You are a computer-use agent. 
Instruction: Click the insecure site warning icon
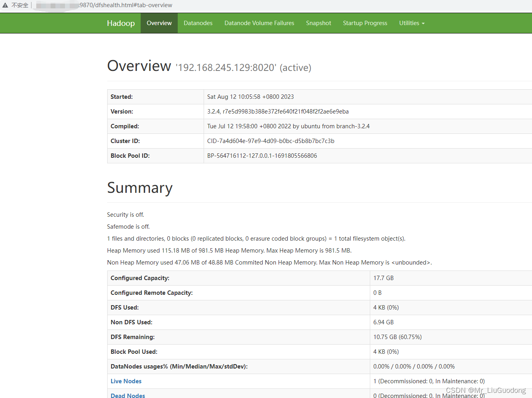click(5, 5)
